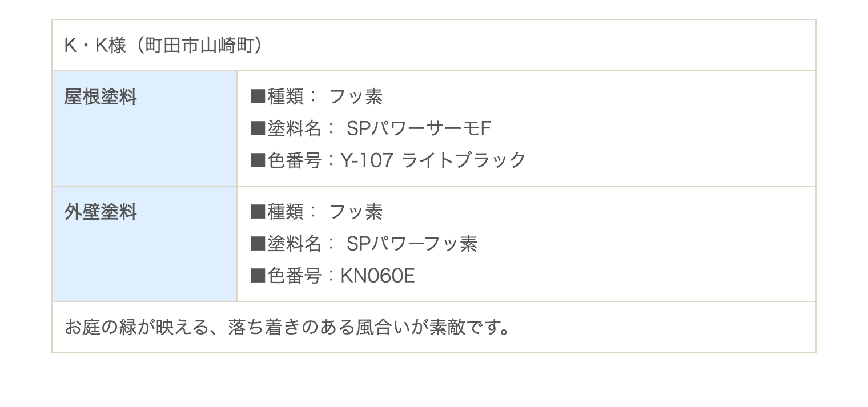Click the K・K様 customer name
The image size is (868, 407).
click(95, 45)
